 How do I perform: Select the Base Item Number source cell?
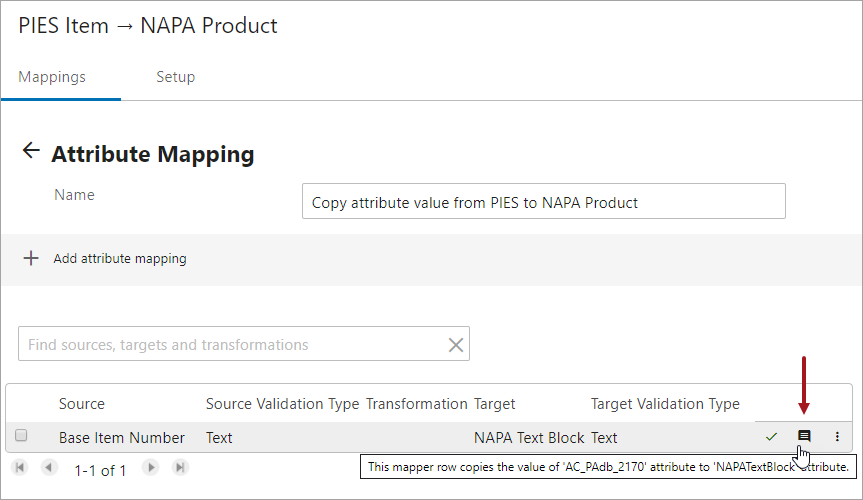(122, 438)
